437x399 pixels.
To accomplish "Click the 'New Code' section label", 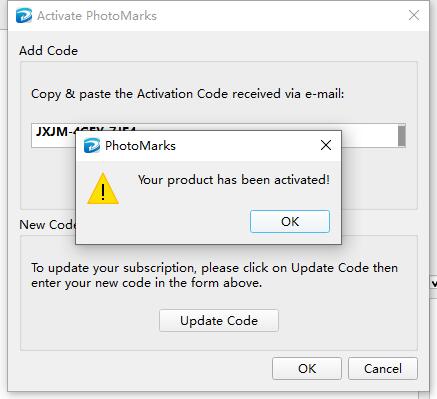I will pos(47,225).
